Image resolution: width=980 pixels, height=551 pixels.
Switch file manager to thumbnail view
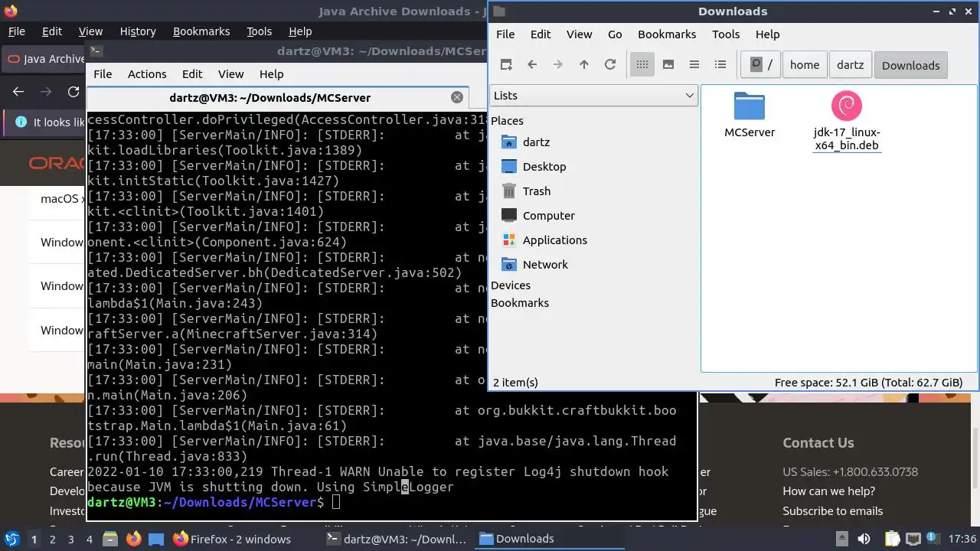pyautogui.click(x=668, y=65)
